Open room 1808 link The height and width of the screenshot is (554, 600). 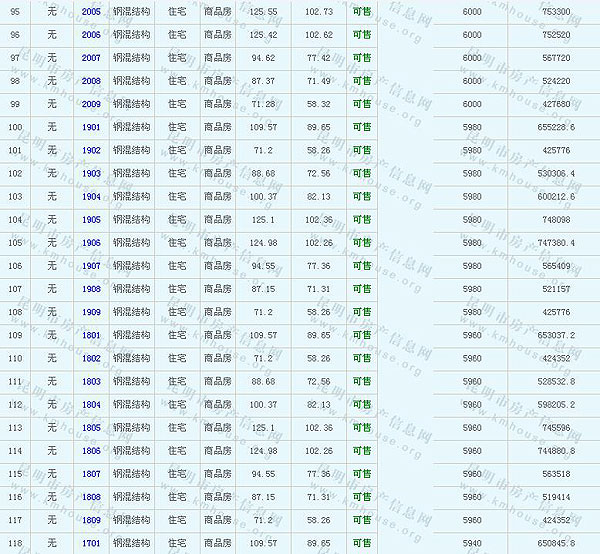[x=91, y=497]
